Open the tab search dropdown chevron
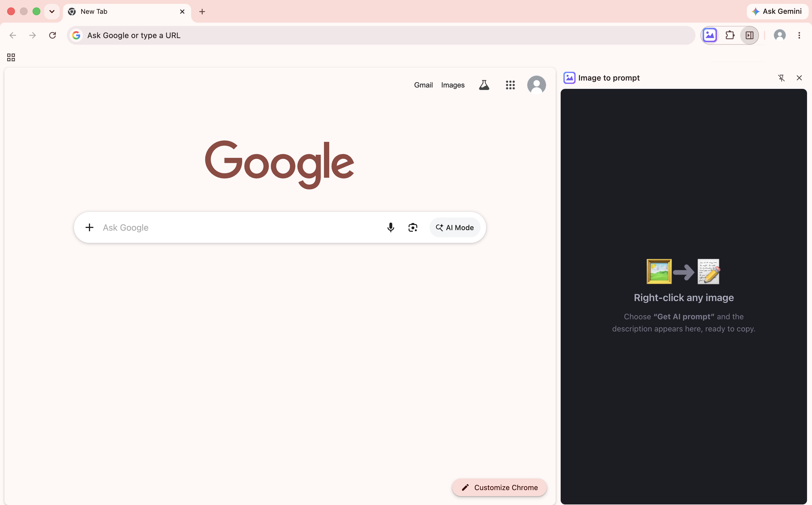 click(52, 11)
